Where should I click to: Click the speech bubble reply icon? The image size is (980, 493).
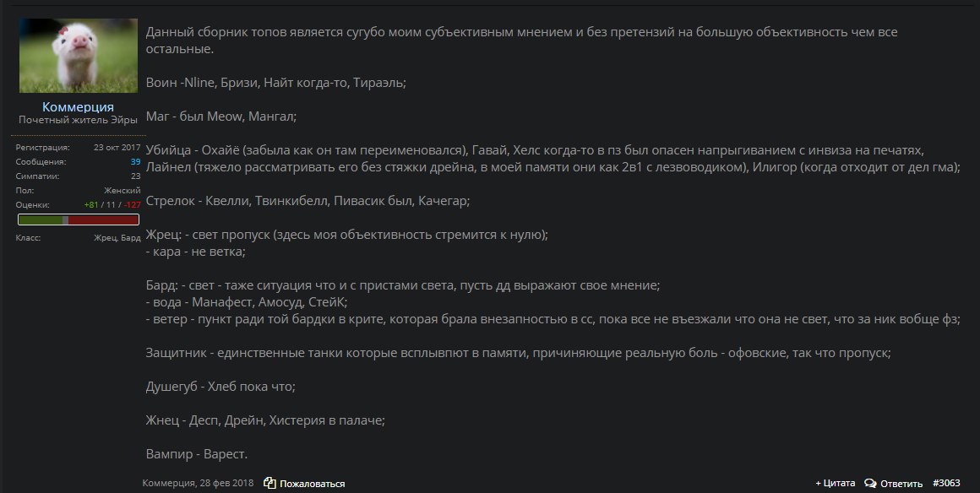870,483
